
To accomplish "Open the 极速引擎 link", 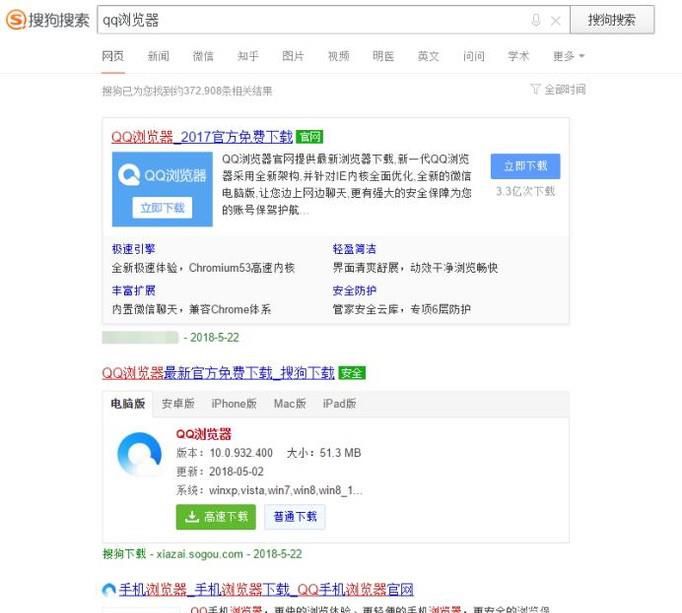I will 134,249.
